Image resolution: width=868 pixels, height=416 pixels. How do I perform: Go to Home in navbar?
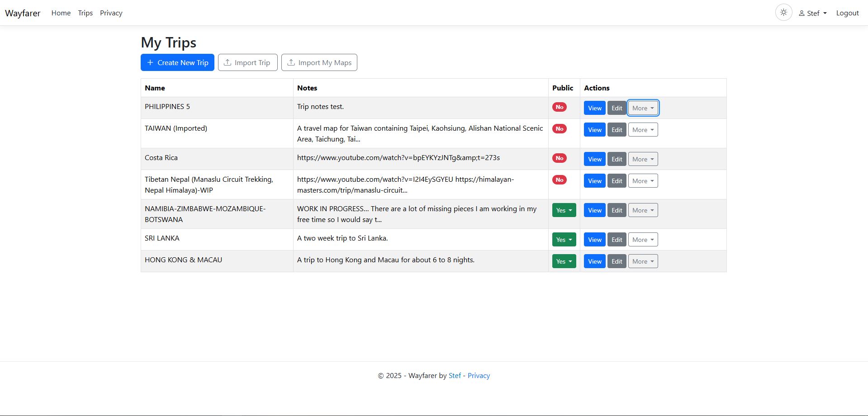point(61,13)
